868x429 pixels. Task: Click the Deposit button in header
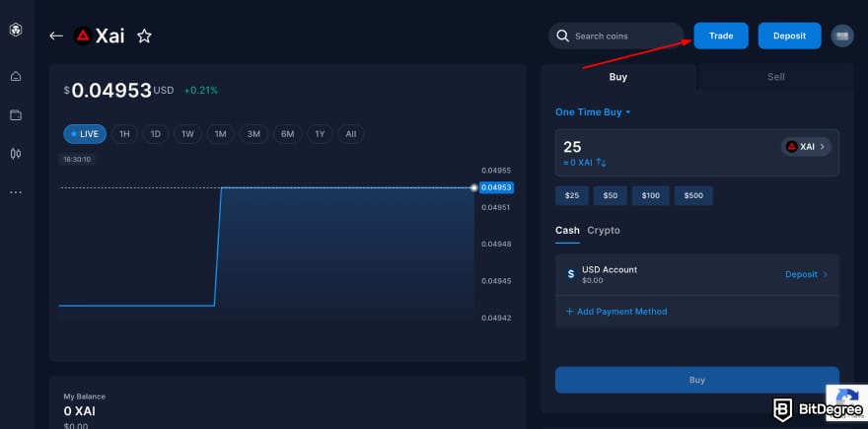coord(789,36)
